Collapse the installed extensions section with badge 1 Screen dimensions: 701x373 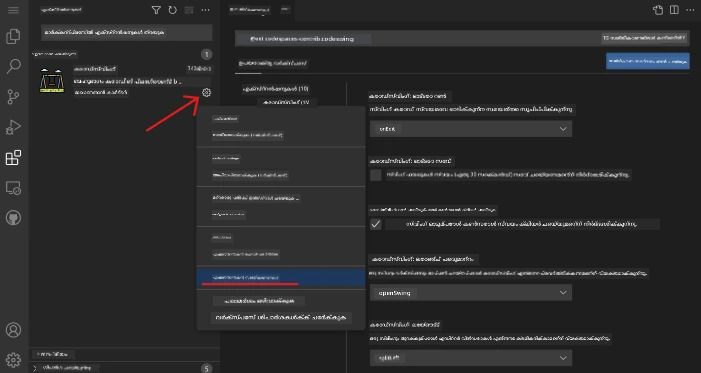125,54
